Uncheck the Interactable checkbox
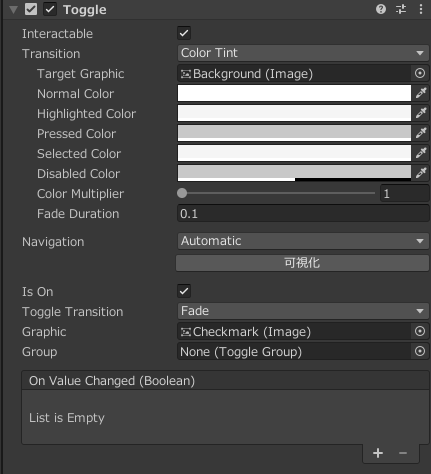The height and width of the screenshot is (474, 431). pyautogui.click(x=184, y=33)
